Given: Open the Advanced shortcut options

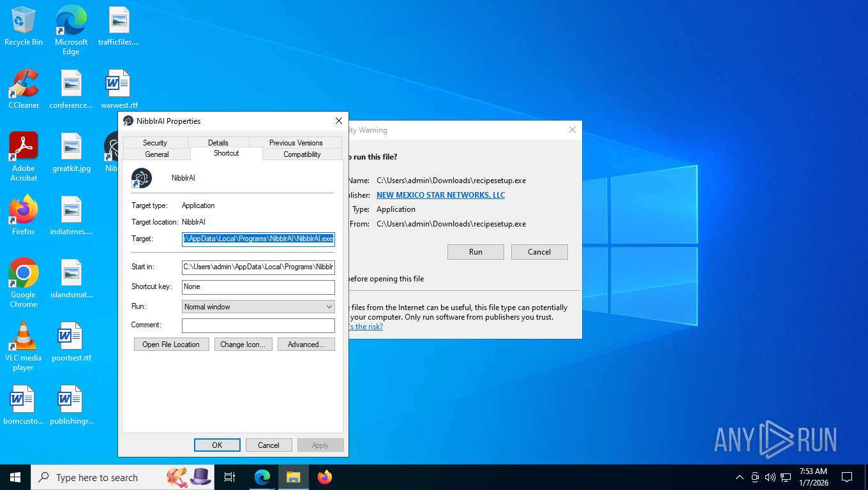Looking at the screenshot, I should pyautogui.click(x=306, y=345).
